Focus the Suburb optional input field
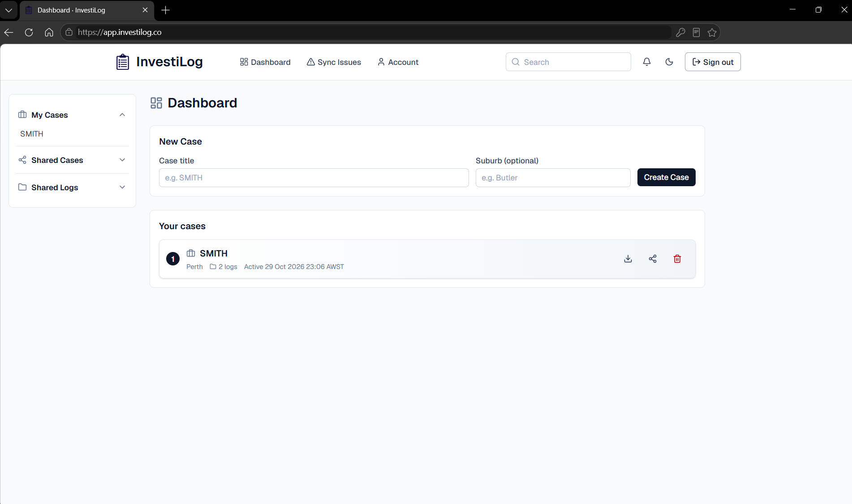Image resolution: width=852 pixels, height=504 pixels. tap(553, 178)
